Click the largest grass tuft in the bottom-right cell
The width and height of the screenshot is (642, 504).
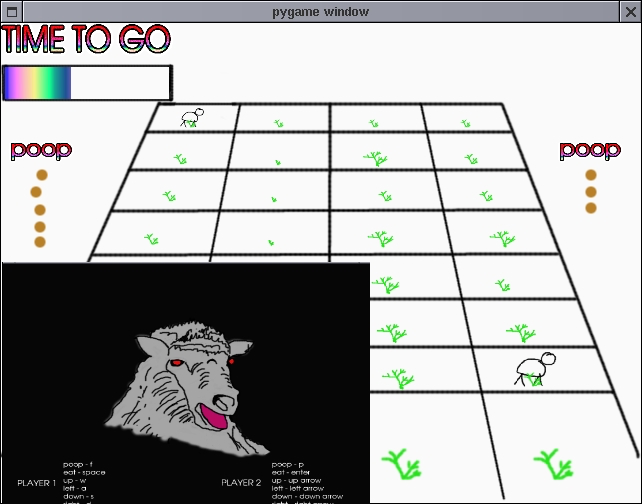click(x=554, y=464)
